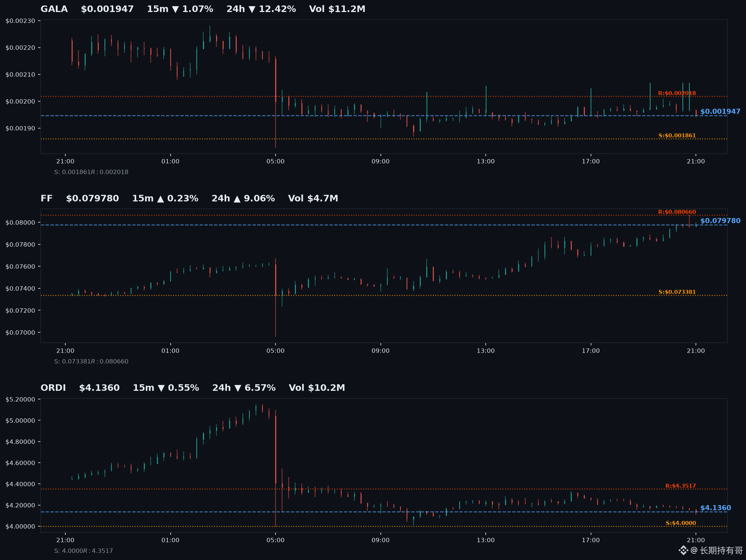Click the $0.00230 y-axis label

20,21
